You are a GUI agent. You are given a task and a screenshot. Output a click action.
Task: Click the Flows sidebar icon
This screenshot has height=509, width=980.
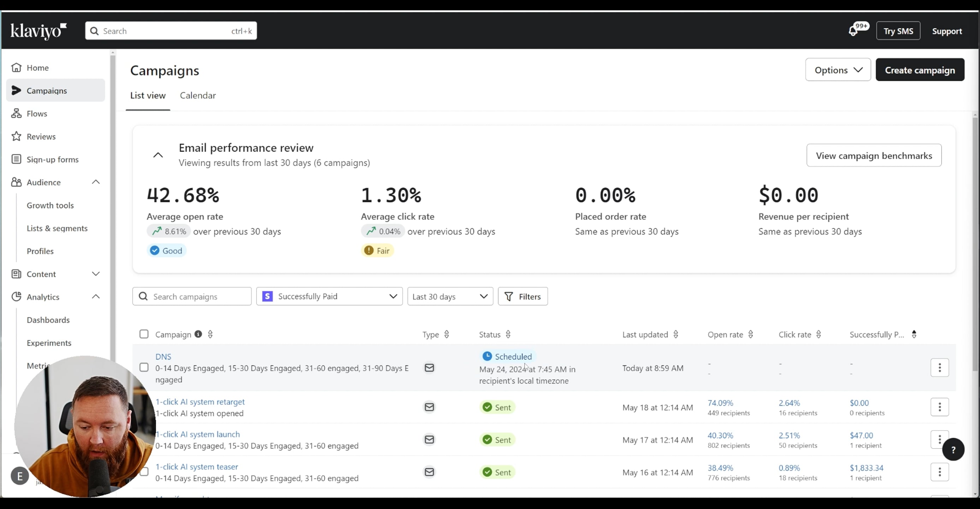coord(16,113)
